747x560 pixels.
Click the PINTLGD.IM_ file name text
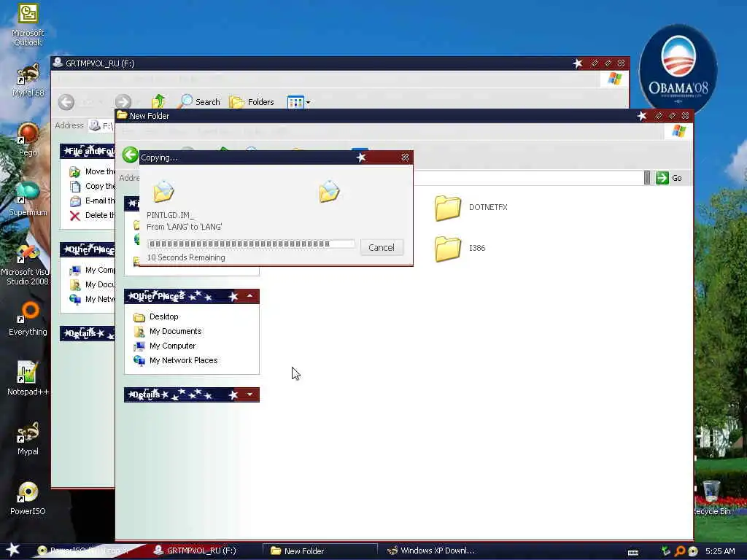[170, 215]
